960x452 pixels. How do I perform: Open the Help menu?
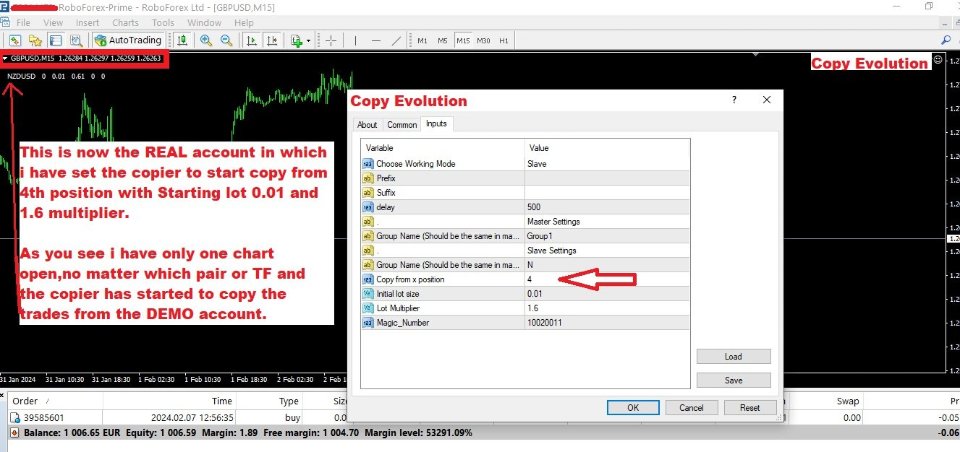pos(244,23)
